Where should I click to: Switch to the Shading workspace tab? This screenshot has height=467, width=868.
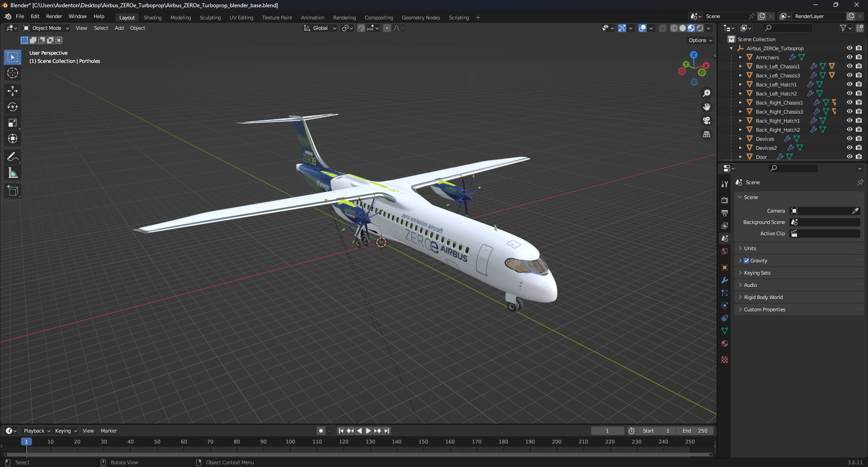tap(152, 18)
